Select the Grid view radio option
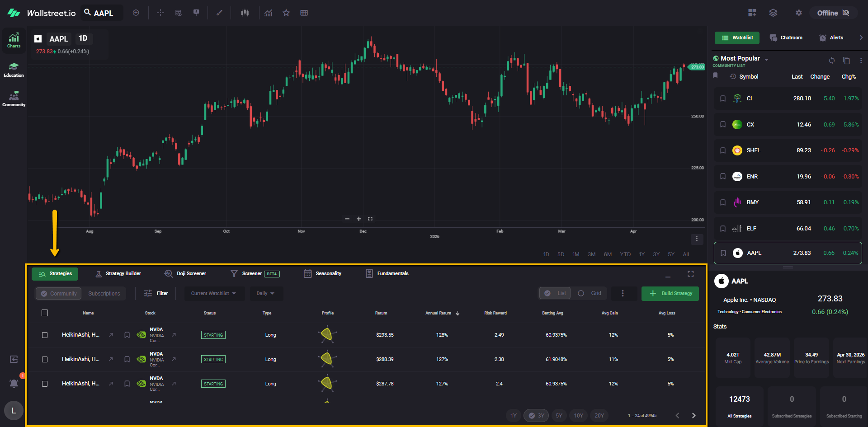Screen dimensions: 868x427 tap(581, 293)
